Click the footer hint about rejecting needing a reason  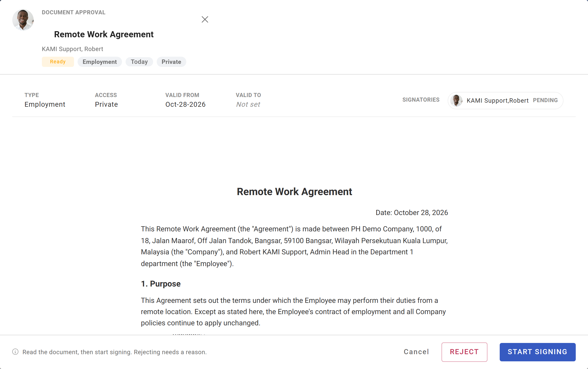(115, 352)
